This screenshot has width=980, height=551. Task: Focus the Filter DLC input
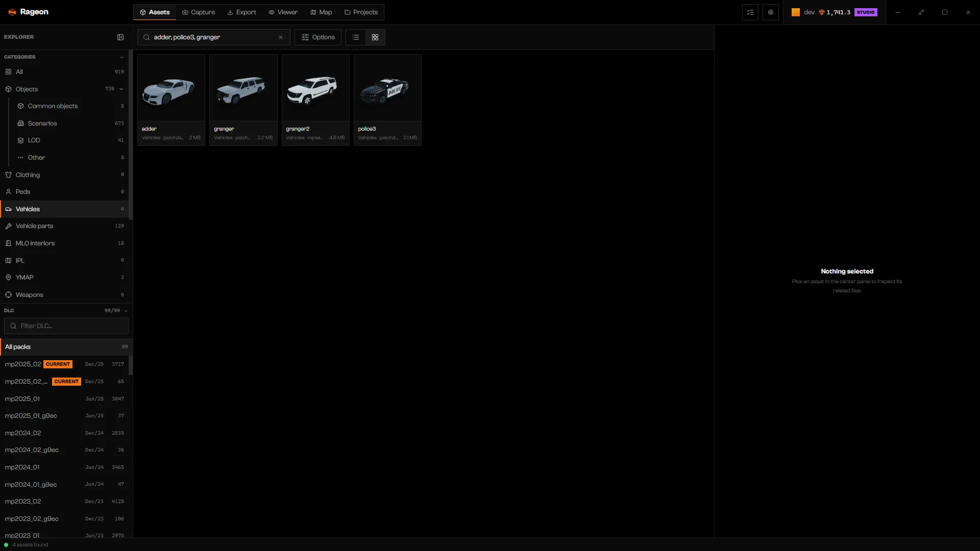66,326
